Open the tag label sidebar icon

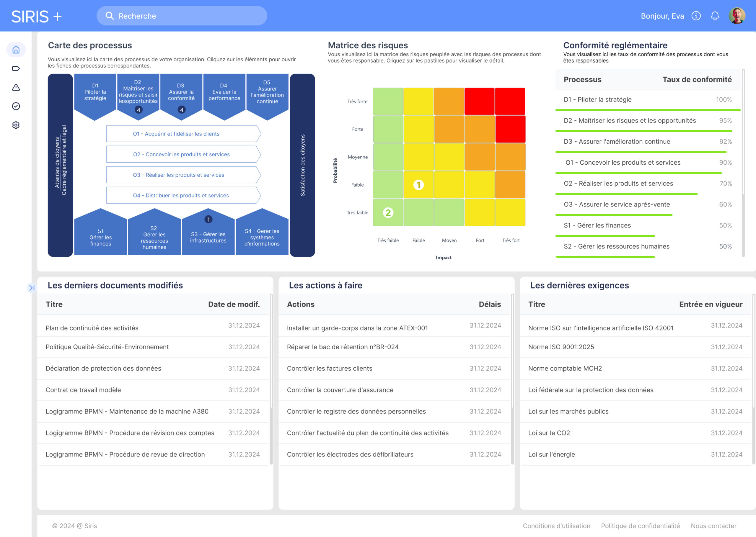coord(16,68)
